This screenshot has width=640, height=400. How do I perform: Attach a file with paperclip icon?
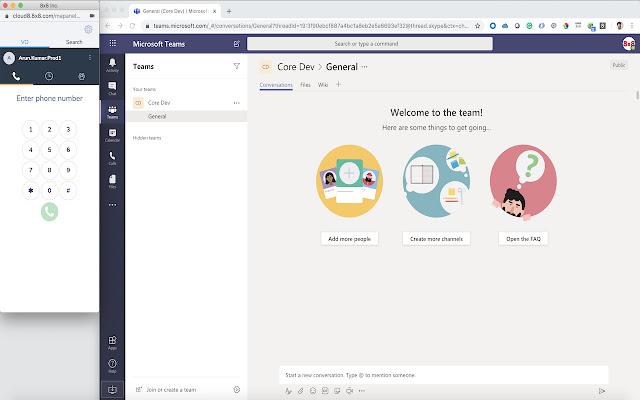(x=300, y=391)
